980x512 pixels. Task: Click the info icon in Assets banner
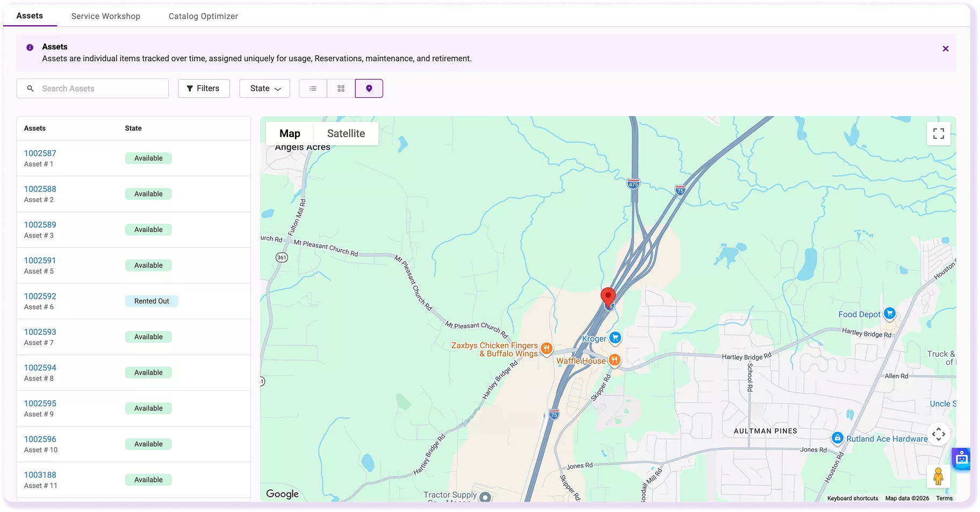point(30,47)
